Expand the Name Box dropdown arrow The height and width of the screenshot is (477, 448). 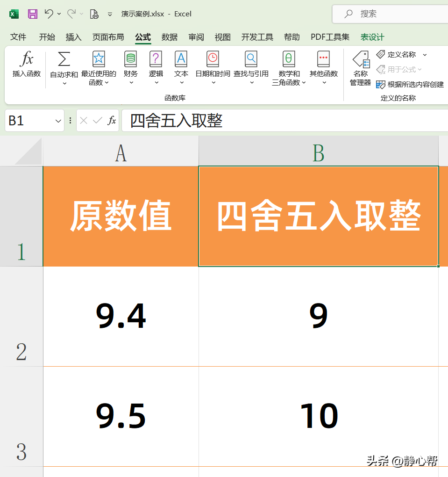tap(58, 121)
